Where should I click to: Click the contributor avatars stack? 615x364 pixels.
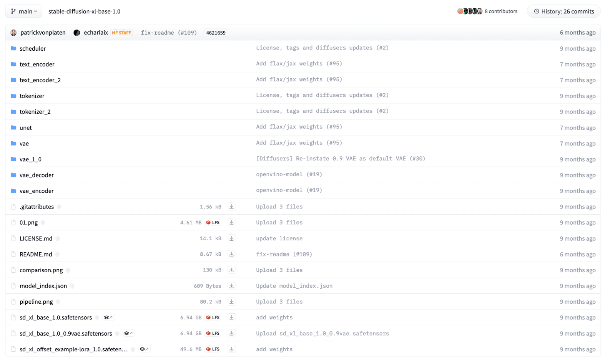click(470, 11)
